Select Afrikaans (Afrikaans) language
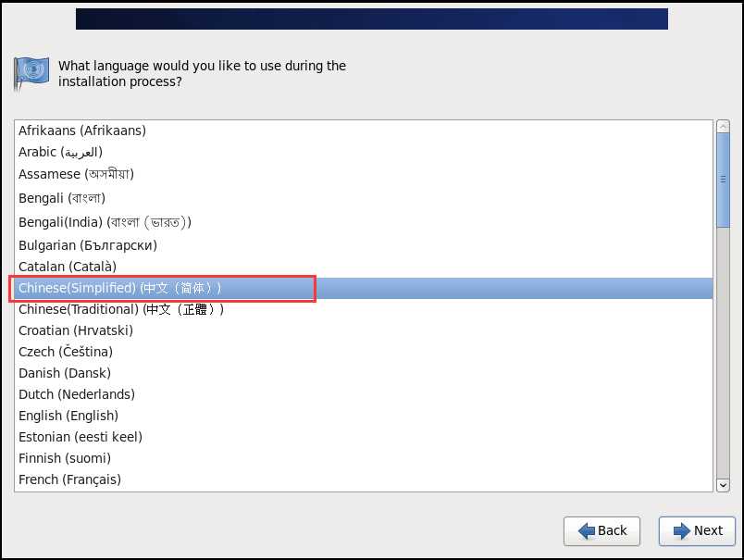 tap(364, 131)
